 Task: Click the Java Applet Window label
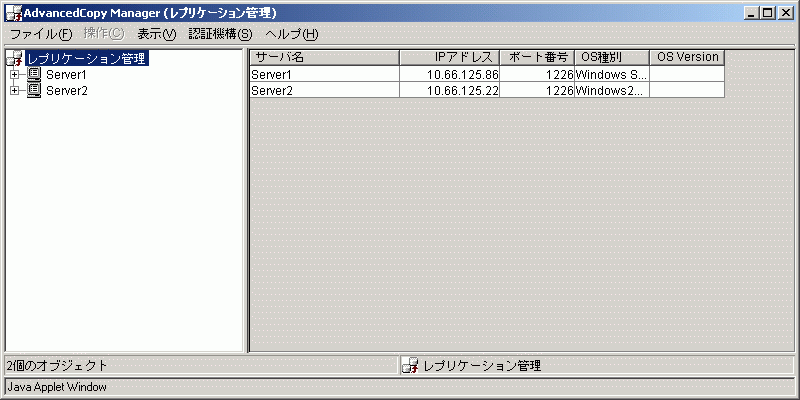pos(57,387)
